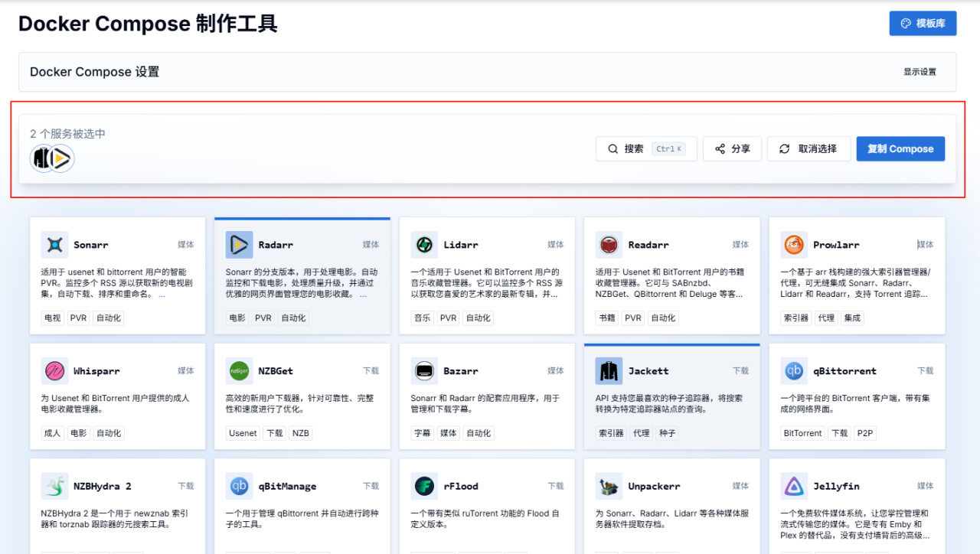Click the Prowlarr app icon
This screenshot has width=980, height=554.
(x=794, y=245)
